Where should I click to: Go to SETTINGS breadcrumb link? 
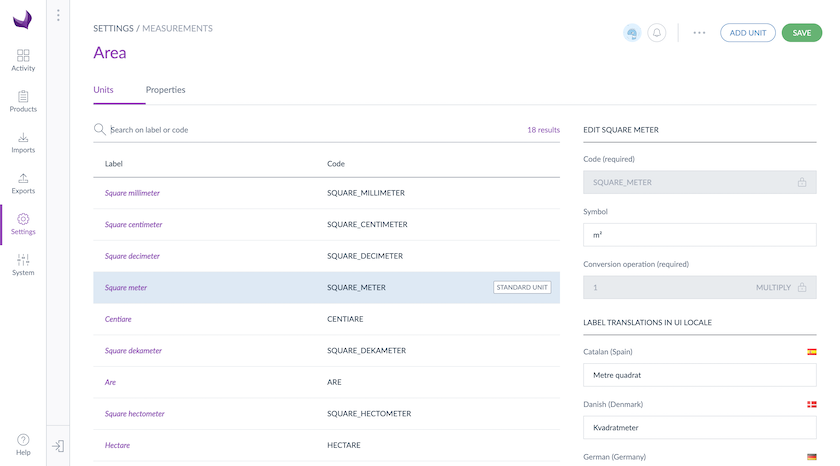point(113,28)
